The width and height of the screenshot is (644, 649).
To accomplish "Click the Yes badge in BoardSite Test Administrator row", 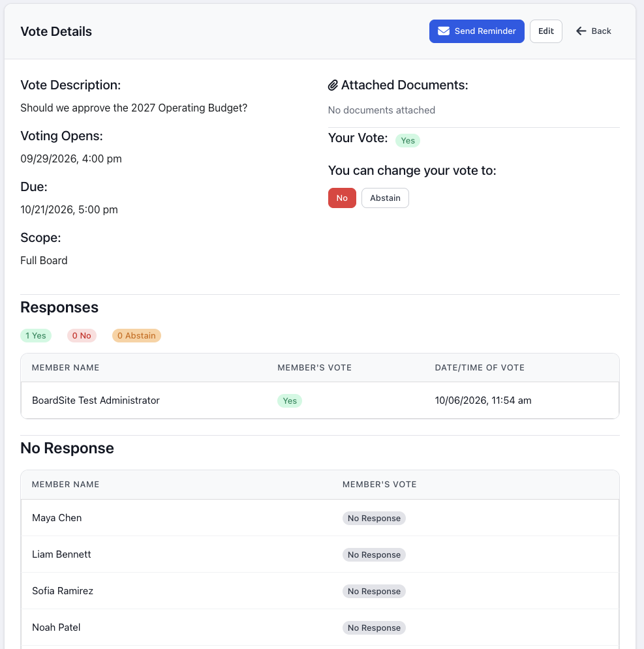I will click(290, 400).
